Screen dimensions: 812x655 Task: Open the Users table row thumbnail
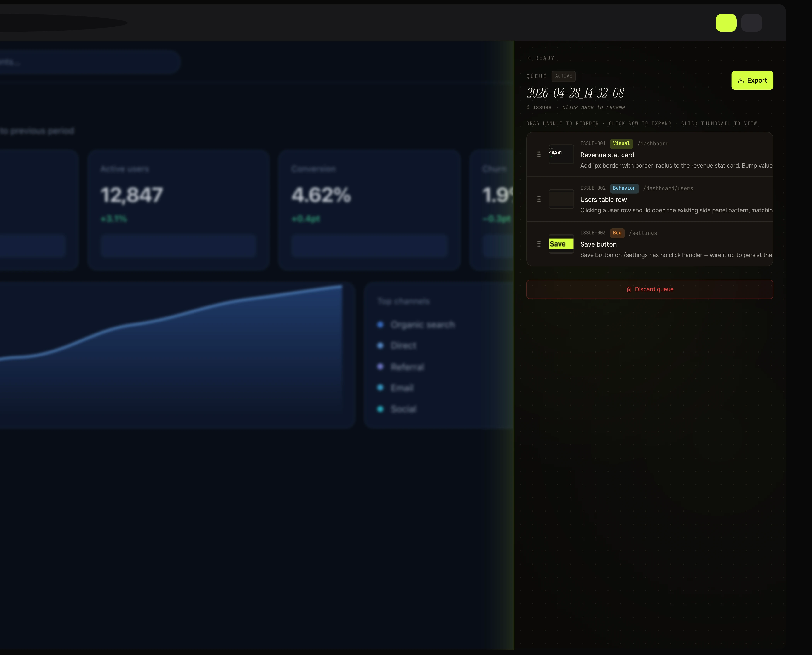[x=561, y=199]
